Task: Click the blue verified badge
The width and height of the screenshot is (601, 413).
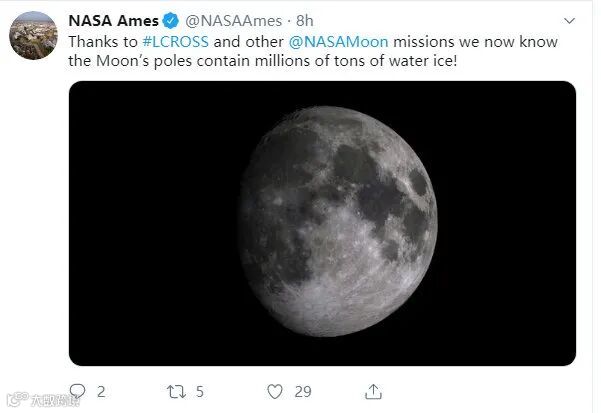Action: 171,21
